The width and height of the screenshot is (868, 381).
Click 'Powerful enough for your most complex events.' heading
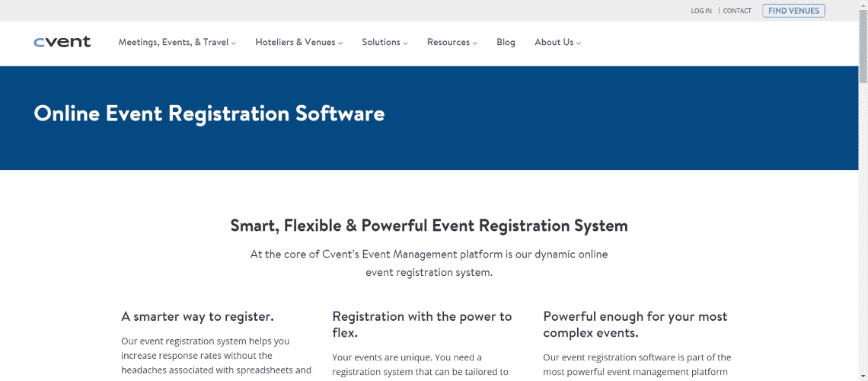636,325
